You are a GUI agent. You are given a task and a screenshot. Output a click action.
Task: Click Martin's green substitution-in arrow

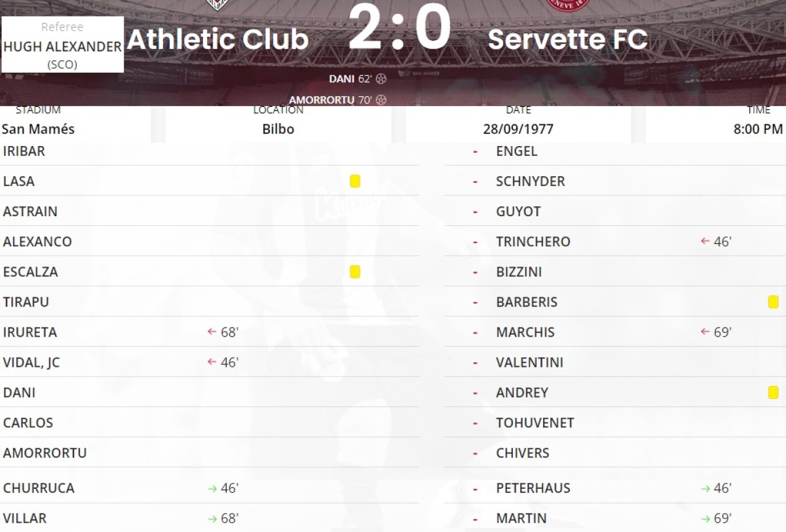click(x=705, y=518)
